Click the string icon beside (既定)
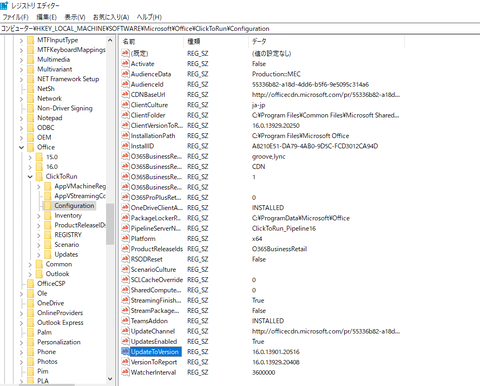480x386 pixels. tap(125, 53)
